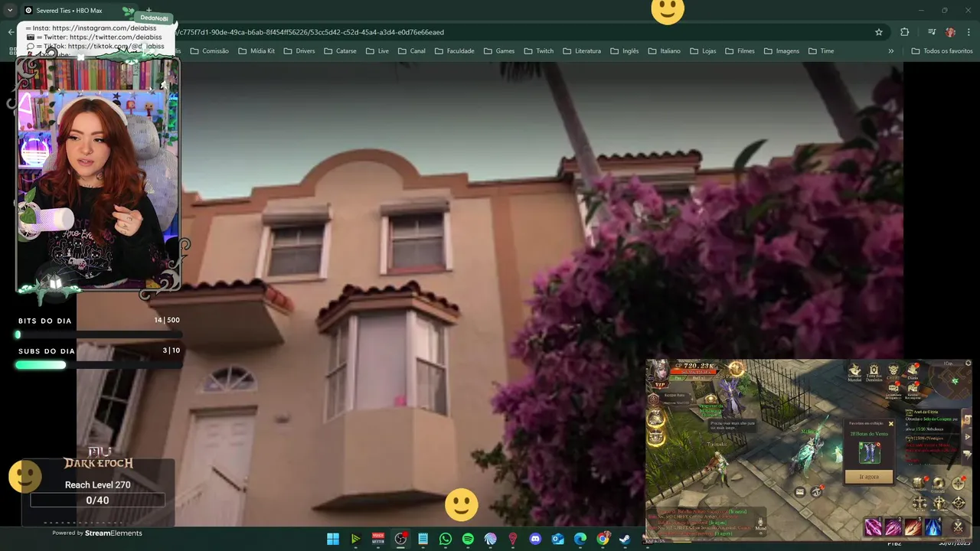
Task: Activate the first purple skill icon
Action: pyautogui.click(x=874, y=527)
